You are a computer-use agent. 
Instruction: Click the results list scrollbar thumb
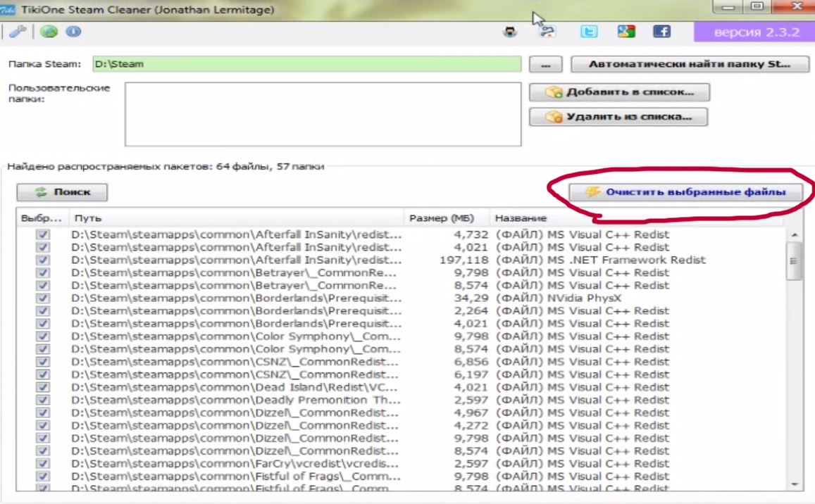(x=794, y=261)
